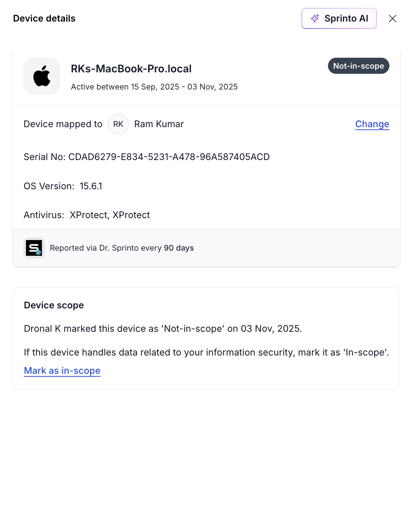The width and height of the screenshot is (419, 532).
Task: Click the Device details panel title
Action: [x=44, y=19]
